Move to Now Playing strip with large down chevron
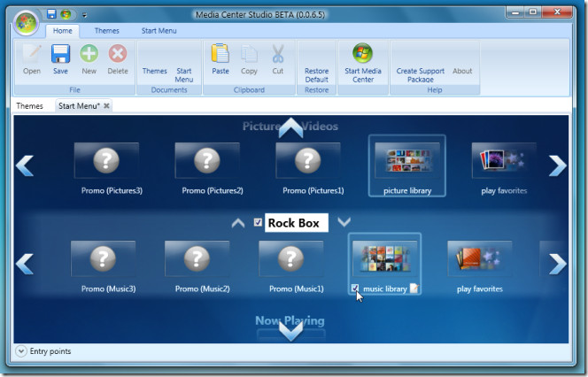The height and width of the screenshot is (377, 588). coord(291,331)
